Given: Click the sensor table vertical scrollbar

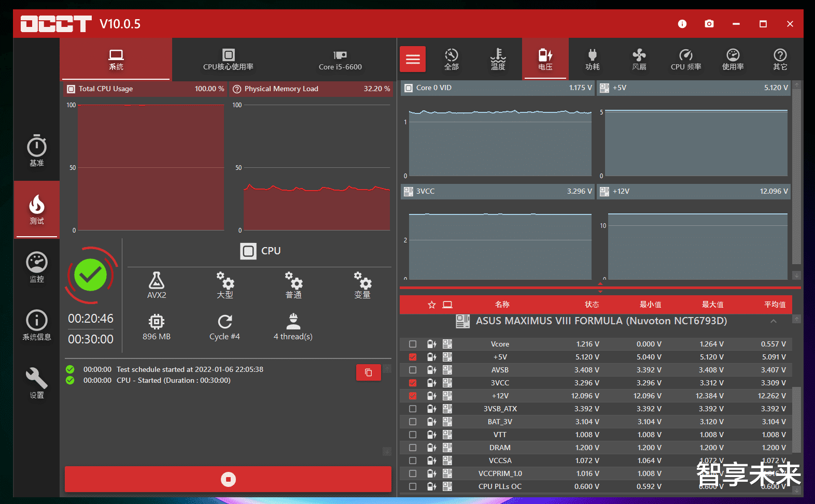Looking at the screenshot, I should pos(797,420).
